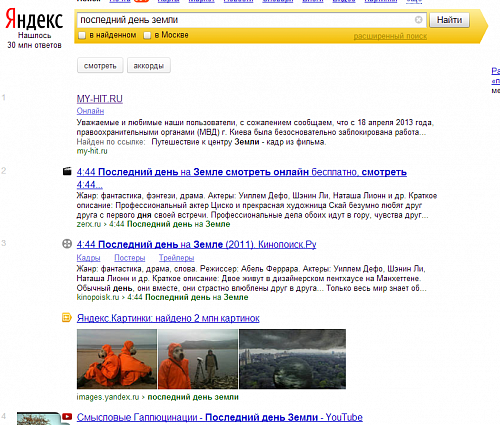Open the "Онлайн" sublink under MY-HIT.RU
The height and width of the screenshot is (425, 500).
[x=90, y=111]
